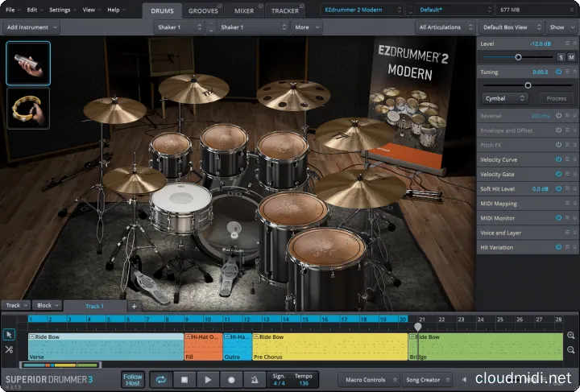The width and height of the screenshot is (580, 392).
Task: Enable the metronome icon
Action: pyautogui.click(x=255, y=379)
